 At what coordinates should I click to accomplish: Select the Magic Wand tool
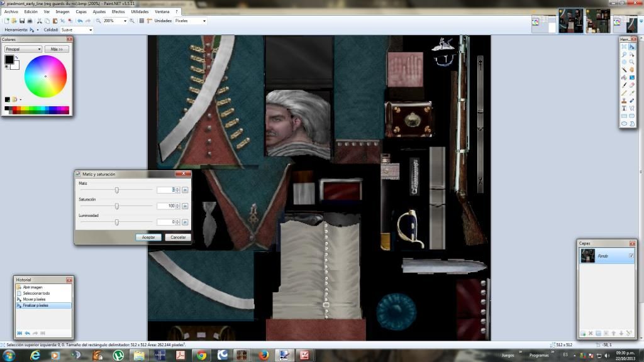click(624, 70)
